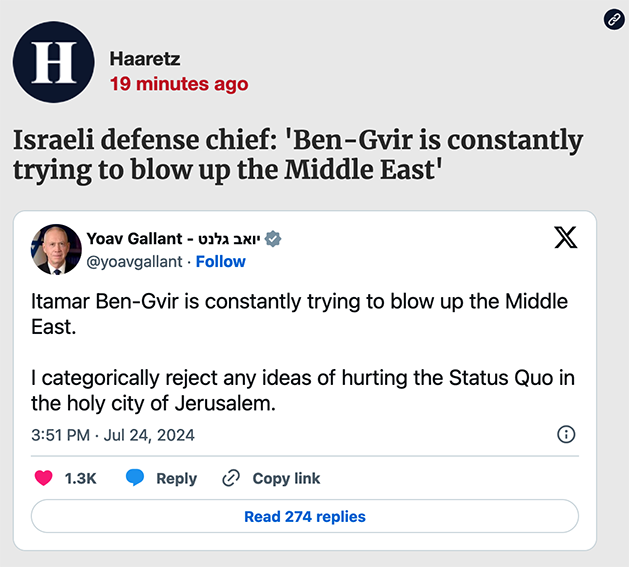The height and width of the screenshot is (567, 629).
Task: Follow Yoav Gallant's account
Action: (x=221, y=261)
